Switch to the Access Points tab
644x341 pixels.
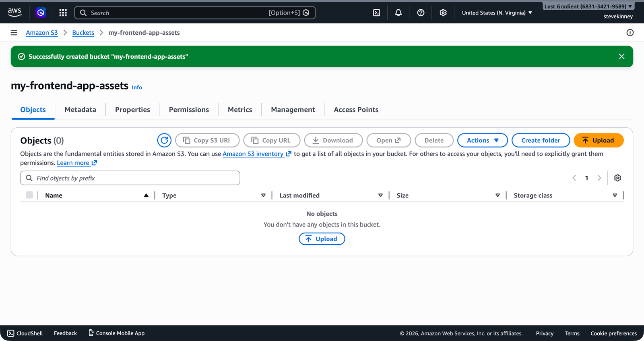(356, 110)
